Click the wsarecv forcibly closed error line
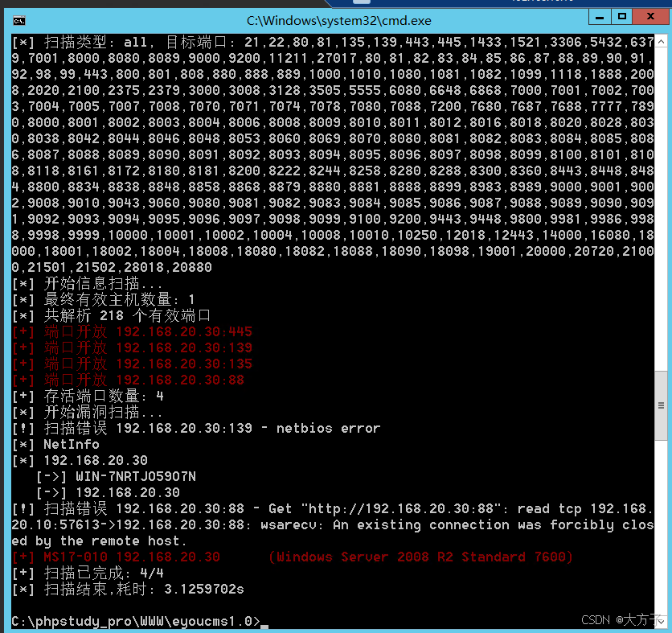672x633 pixels. [333, 524]
